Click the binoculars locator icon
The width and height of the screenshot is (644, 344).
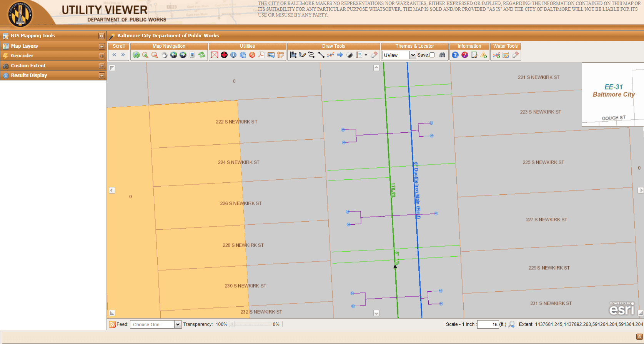tap(443, 55)
